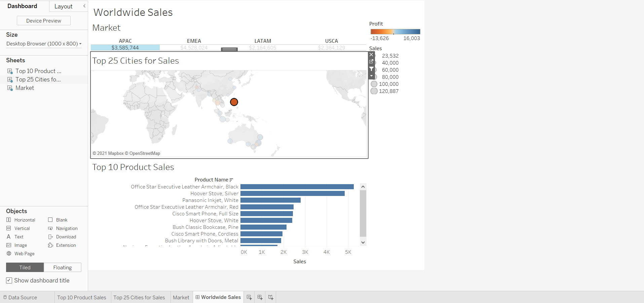Click the APAC market value $3,585,744
This screenshot has height=303, width=644.
coord(125,48)
